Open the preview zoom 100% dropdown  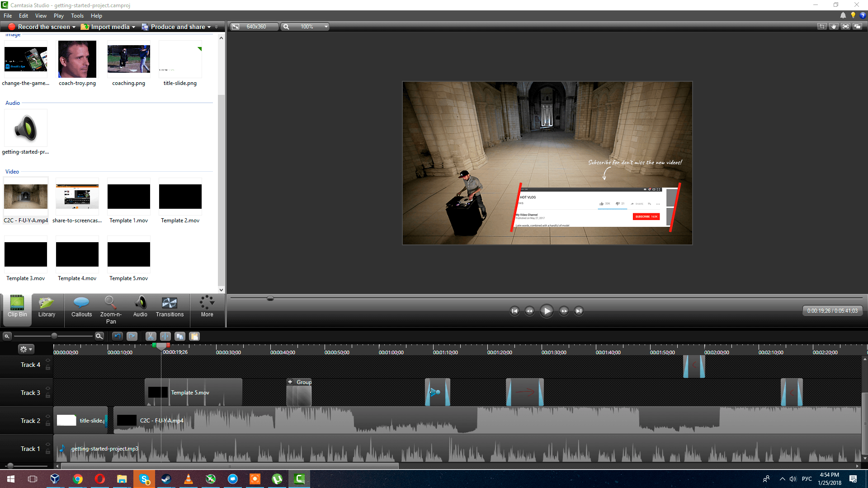click(325, 27)
